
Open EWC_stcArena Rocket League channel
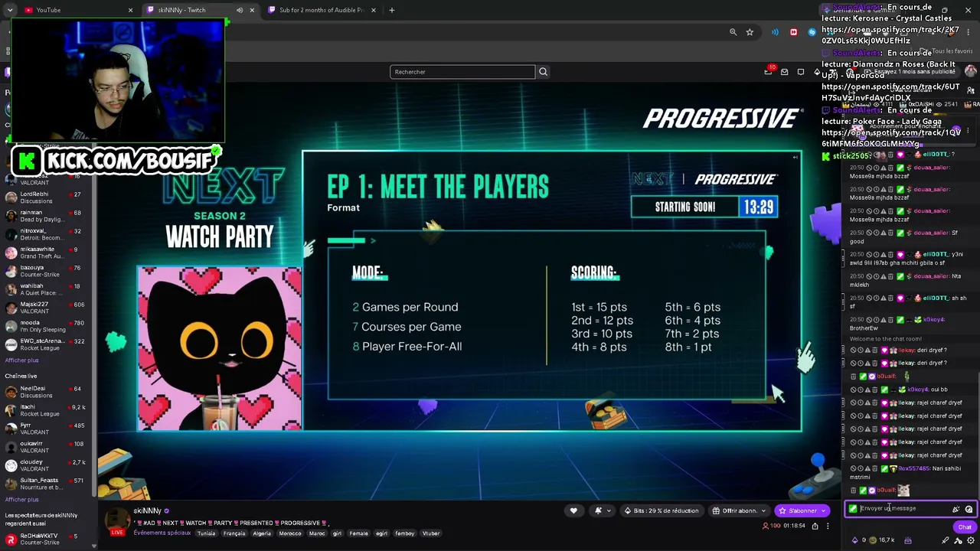[x=46, y=344]
